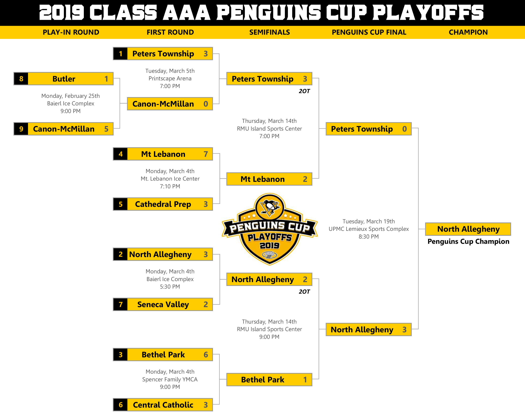Viewport: 525px width, 420px height.
Task: Click Tuesday, March 19th final game details
Action: pyautogui.click(x=369, y=229)
